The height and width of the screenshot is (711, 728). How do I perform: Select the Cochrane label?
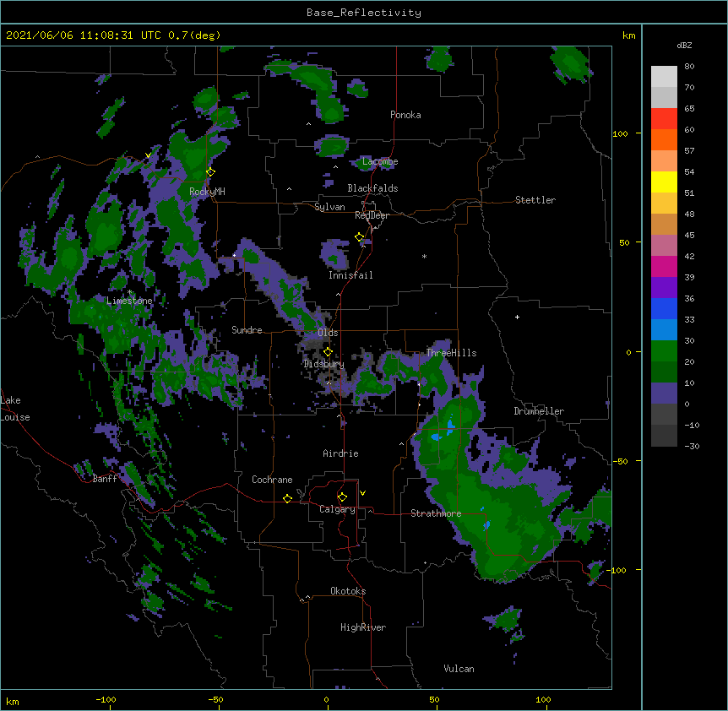click(x=272, y=480)
